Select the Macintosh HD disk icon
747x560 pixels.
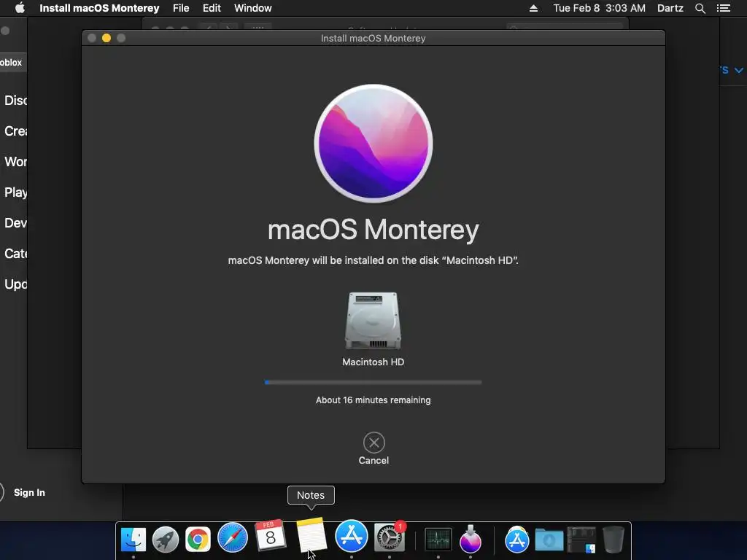click(x=373, y=321)
